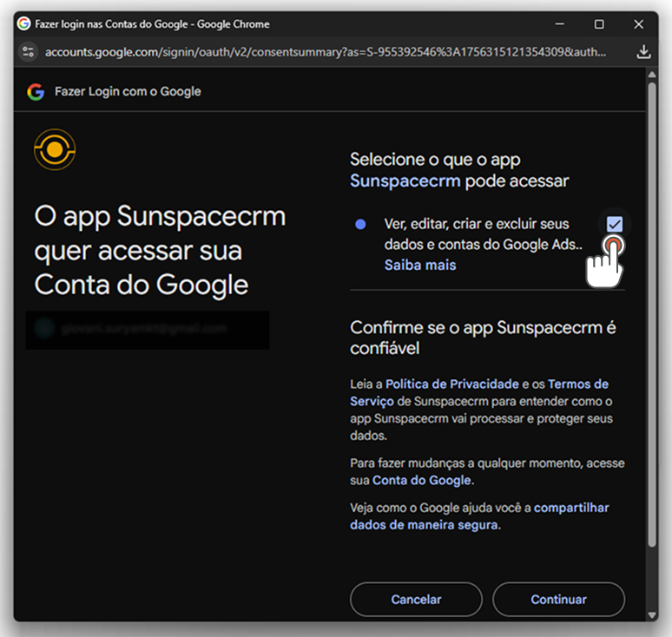This screenshot has width=672, height=637.
Task: Click the Sunspacecrm orange app logo
Action: [55, 149]
